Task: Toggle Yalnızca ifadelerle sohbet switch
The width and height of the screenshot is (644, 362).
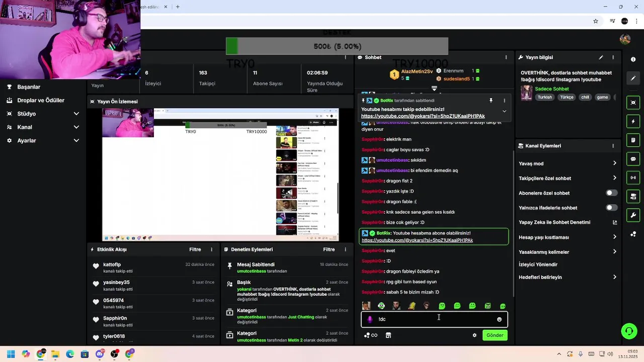Action: pos(611,208)
